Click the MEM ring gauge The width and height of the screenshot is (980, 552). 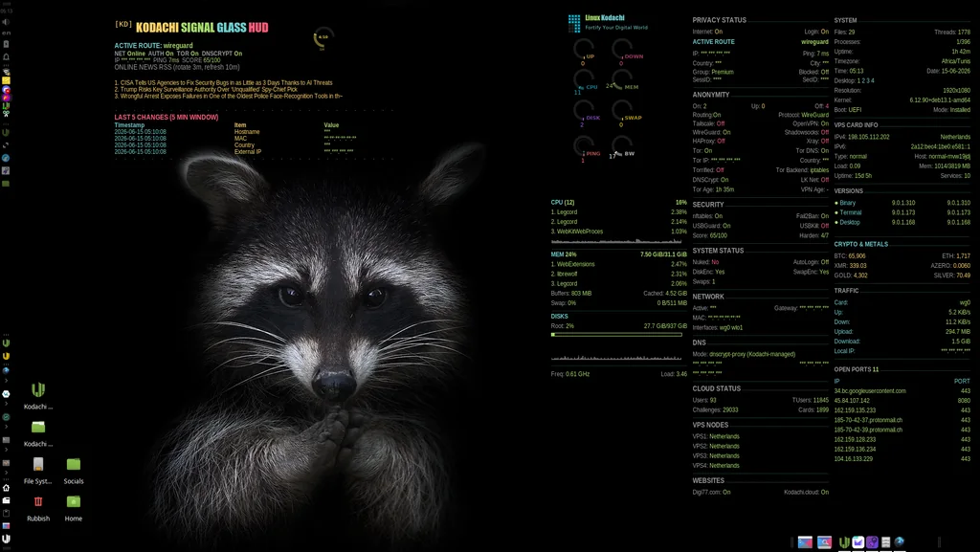pos(622,81)
